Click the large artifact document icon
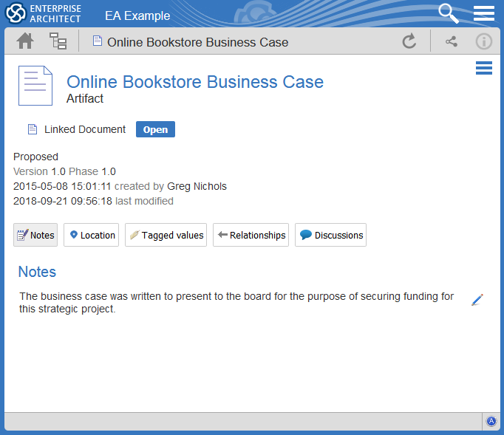 click(x=35, y=86)
